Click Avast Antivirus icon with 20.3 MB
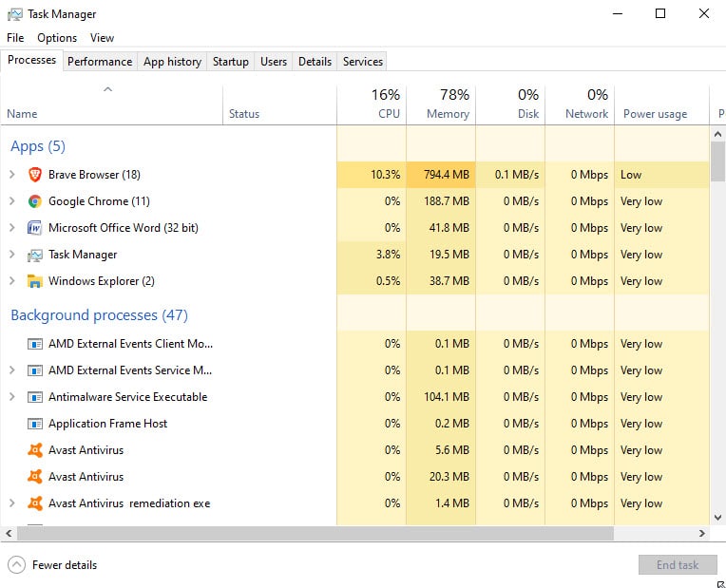 (35, 477)
